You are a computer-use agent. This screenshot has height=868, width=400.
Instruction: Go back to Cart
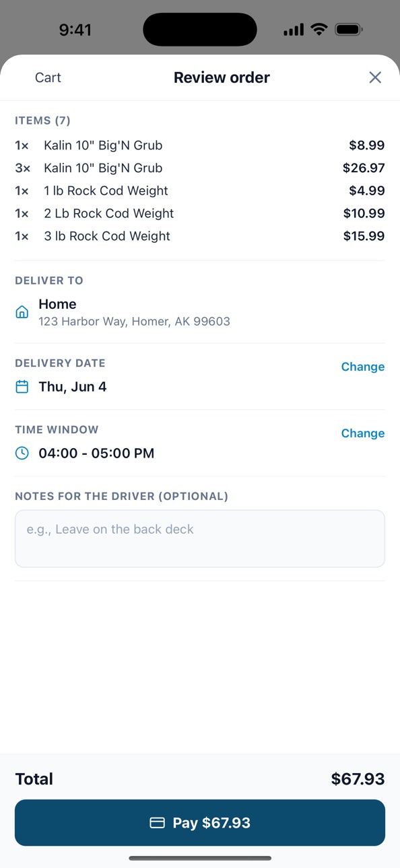coord(48,77)
